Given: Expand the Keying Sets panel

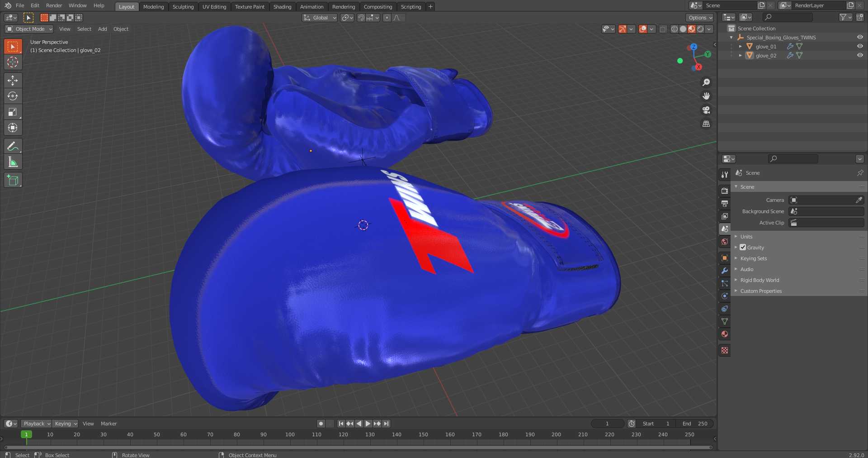Looking at the screenshot, I should pos(753,258).
